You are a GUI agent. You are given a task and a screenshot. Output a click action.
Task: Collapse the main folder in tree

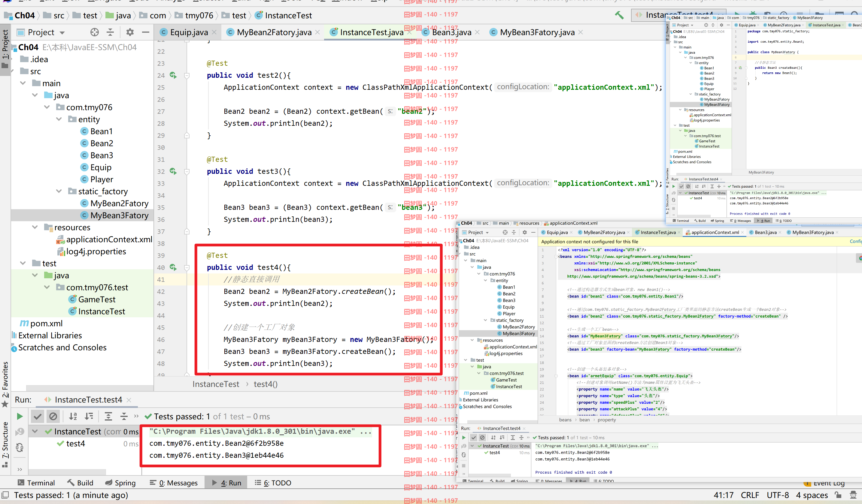click(23, 83)
